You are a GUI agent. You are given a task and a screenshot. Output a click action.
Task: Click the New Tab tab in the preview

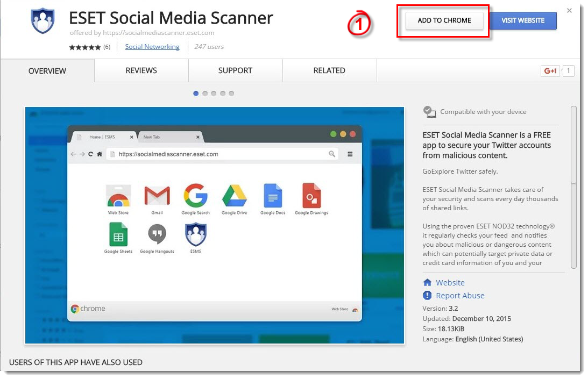pos(171,137)
